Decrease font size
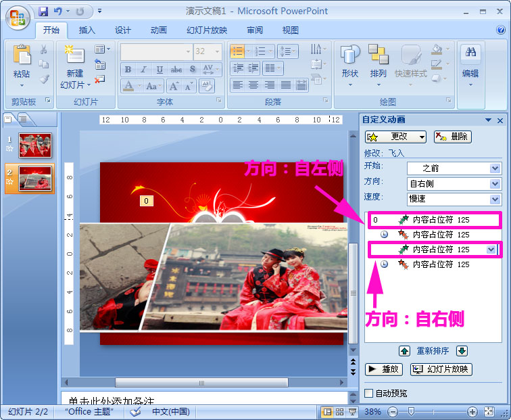This screenshot has width=511, height=420. click(189, 86)
